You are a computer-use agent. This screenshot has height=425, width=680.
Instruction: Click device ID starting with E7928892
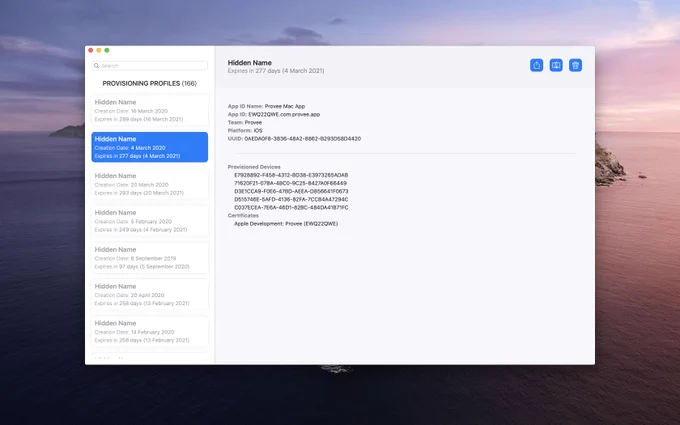(291, 175)
